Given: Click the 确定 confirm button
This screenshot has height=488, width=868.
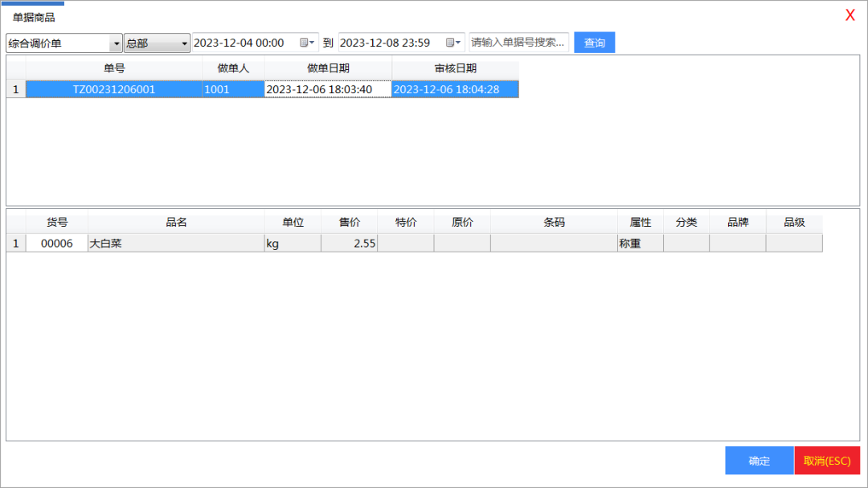Looking at the screenshot, I should tap(759, 461).
